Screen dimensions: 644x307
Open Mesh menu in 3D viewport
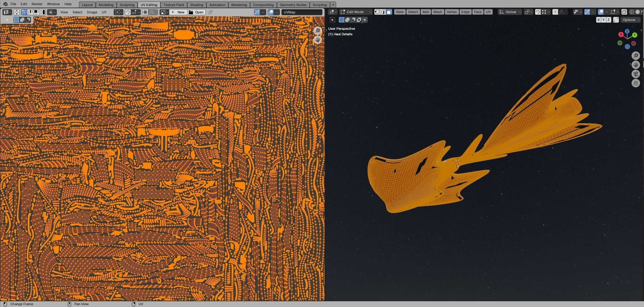[x=438, y=12]
